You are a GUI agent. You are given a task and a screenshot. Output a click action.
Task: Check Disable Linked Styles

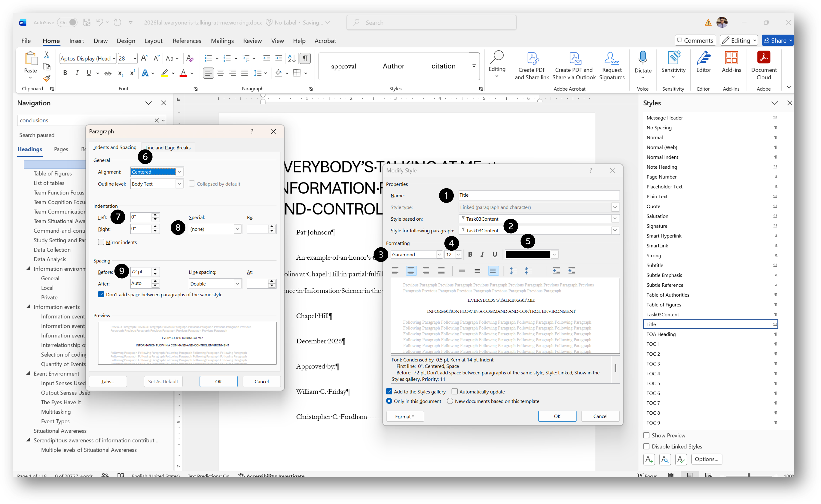pyautogui.click(x=646, y=446)
